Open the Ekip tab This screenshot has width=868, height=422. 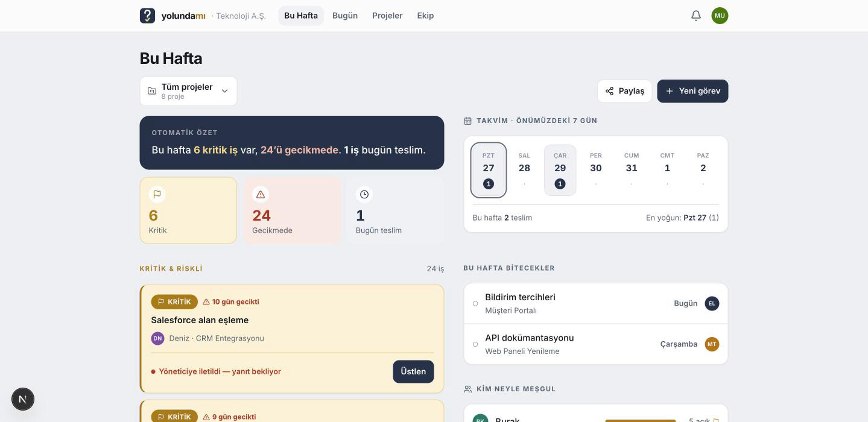tap(425, 16)
